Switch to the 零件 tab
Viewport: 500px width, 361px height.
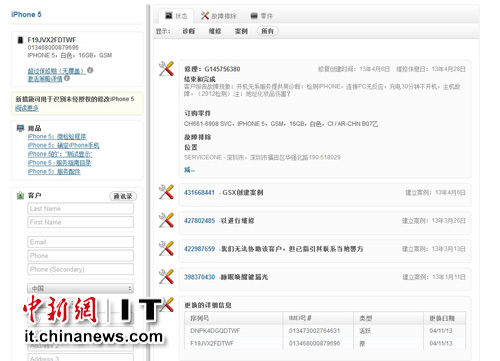click(x=261, y=16)
